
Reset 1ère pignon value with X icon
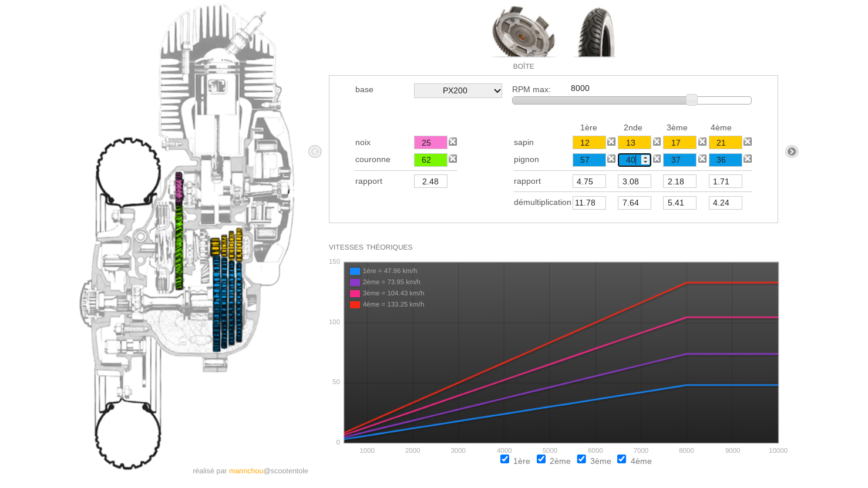pyautogui.click(x=611, y=159)
